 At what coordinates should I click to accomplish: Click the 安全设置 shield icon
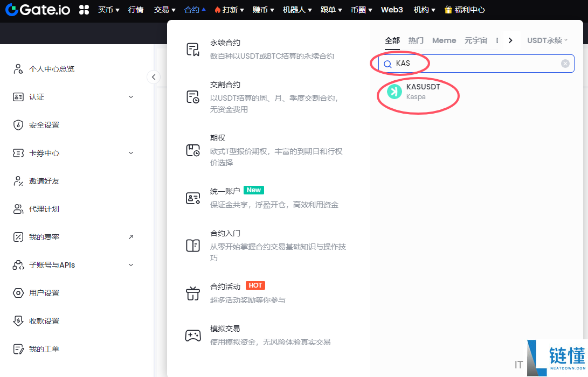tap(18, 125)
